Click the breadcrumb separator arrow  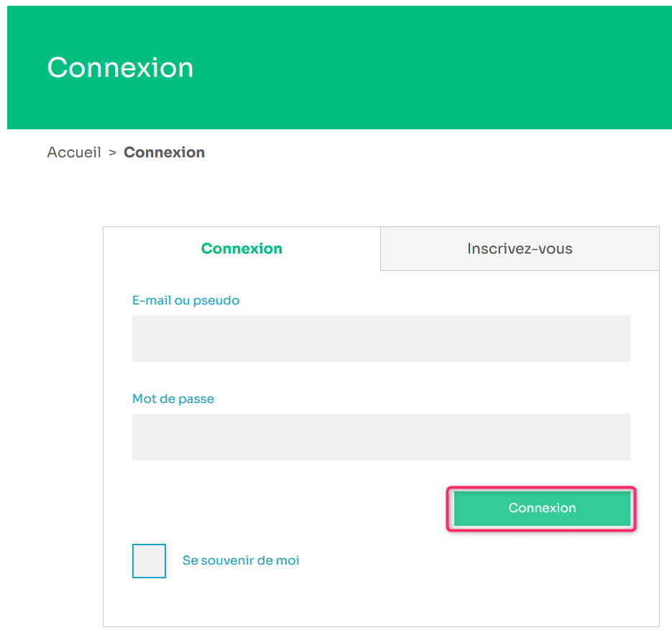112,152
